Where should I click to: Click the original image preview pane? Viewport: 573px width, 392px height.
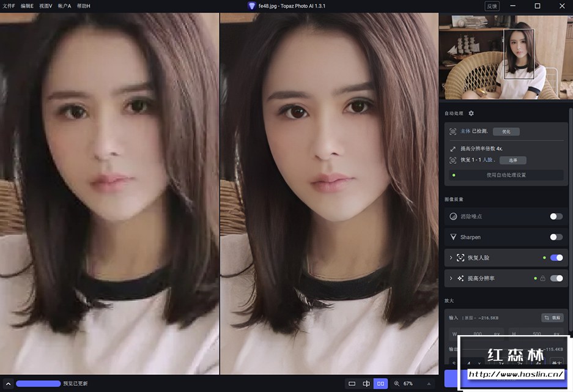pos(109,194)
